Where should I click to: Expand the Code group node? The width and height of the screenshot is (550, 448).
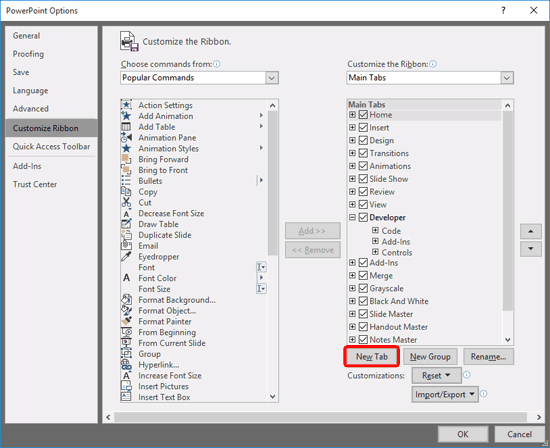click(x=375, y=230)
